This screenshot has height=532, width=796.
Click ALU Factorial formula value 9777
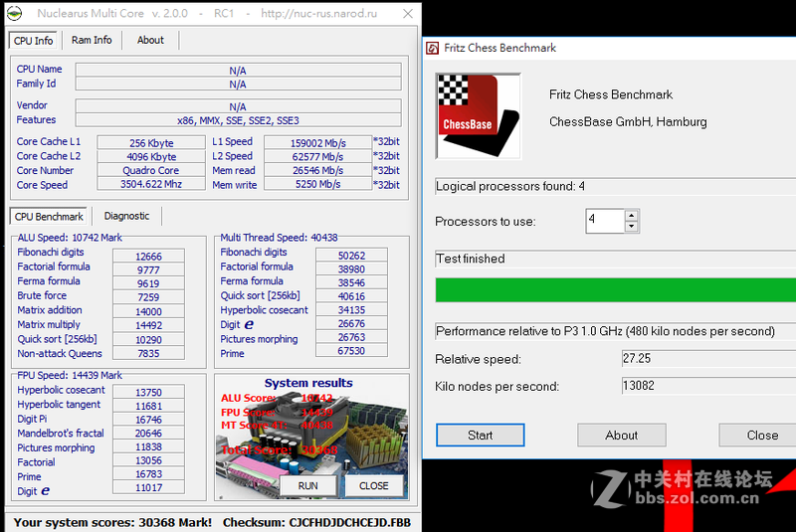[x=148, y=269]
